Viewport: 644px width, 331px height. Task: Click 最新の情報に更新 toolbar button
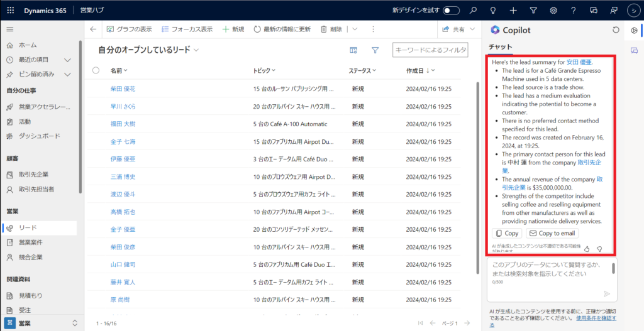click(x=282, y=29)
